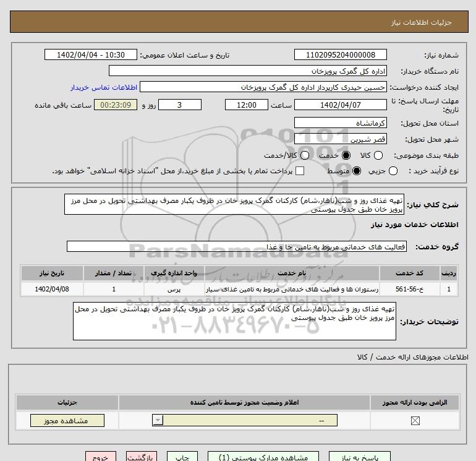Click the توضیحات خریدار text area
This screenshot has width=476, height=461.
pos(234,321)
